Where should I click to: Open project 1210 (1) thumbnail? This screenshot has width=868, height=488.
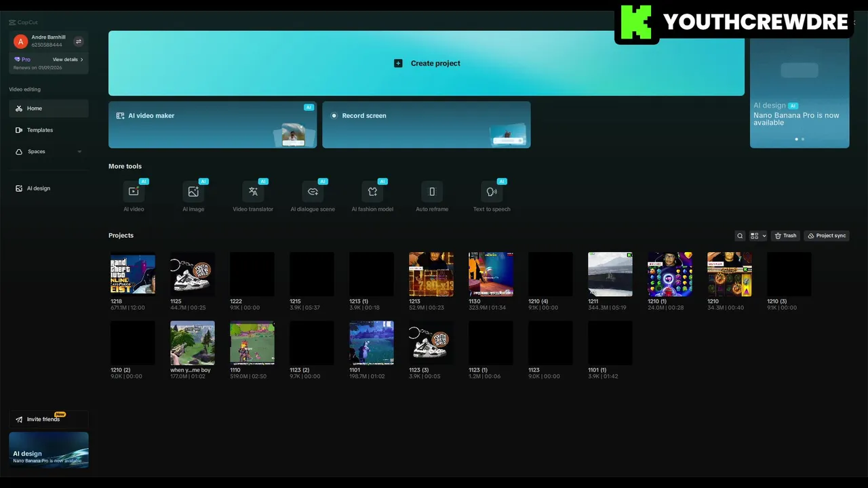(670, 274)
